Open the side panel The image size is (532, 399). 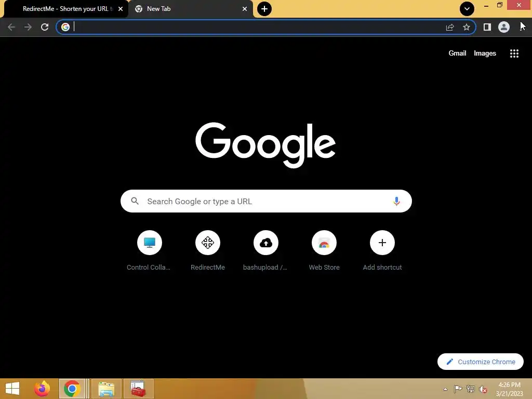coord(487,27)
